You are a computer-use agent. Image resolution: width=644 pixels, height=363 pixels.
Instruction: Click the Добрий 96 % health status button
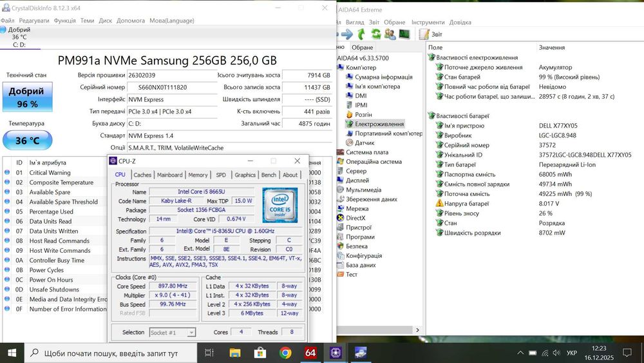tap(28, 97)
